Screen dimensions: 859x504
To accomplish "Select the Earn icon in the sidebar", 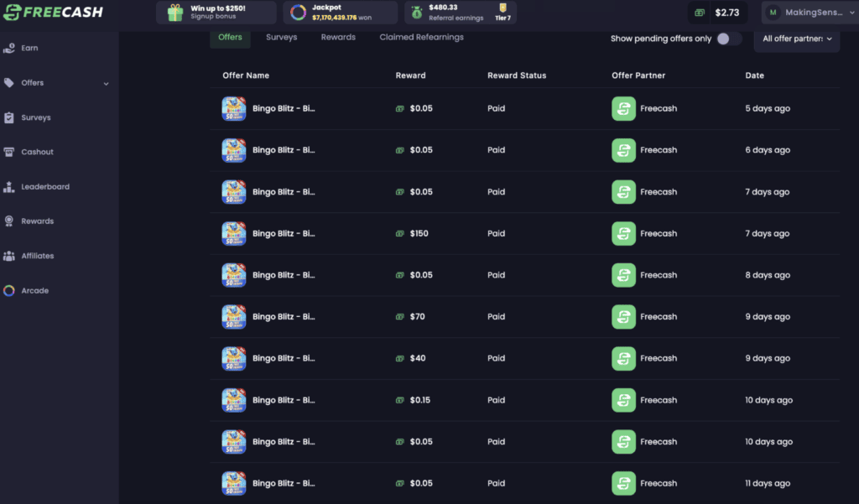I will pos(11,48).
